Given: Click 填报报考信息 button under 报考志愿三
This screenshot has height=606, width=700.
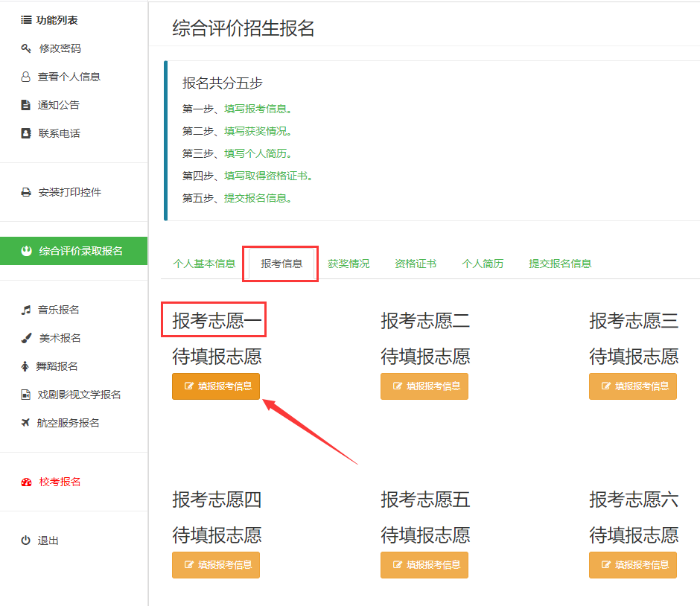Looking at the screenshot, I should coord(633,386).
